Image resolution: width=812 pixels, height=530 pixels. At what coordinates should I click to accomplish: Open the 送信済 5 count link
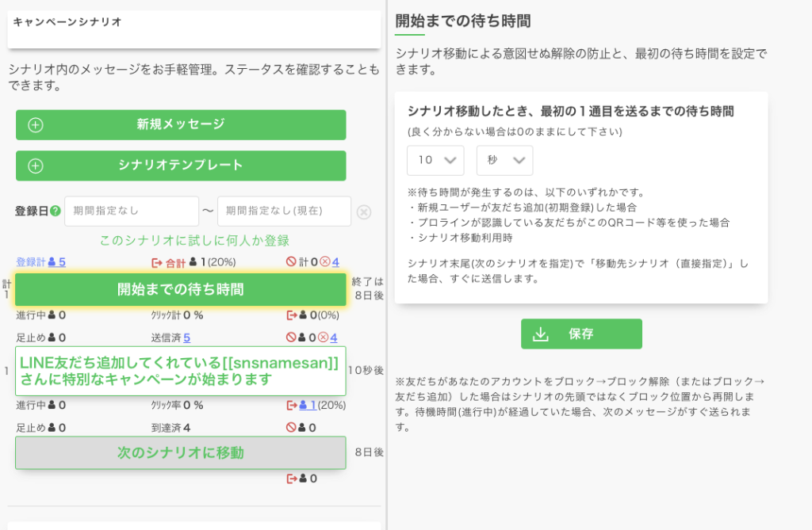pos(186,337)
